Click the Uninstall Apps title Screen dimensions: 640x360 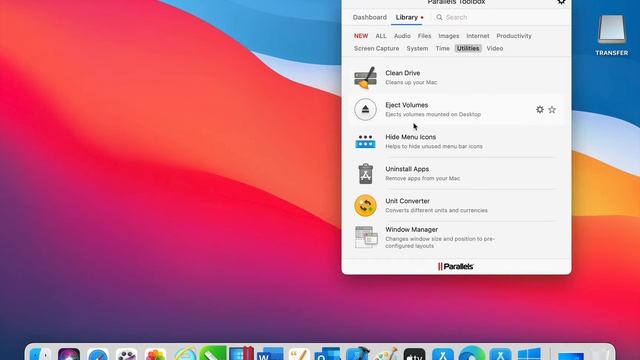(x=407, y=169)
